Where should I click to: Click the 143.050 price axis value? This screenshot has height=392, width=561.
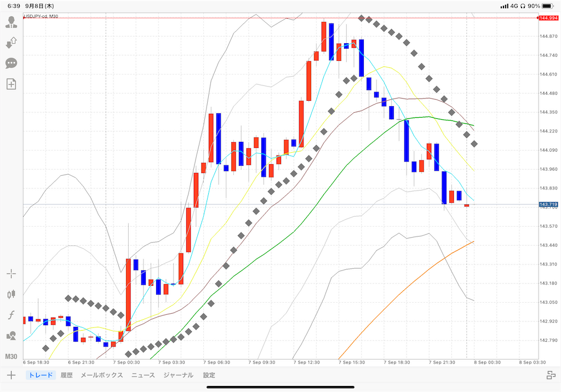(x=548, y=302)
